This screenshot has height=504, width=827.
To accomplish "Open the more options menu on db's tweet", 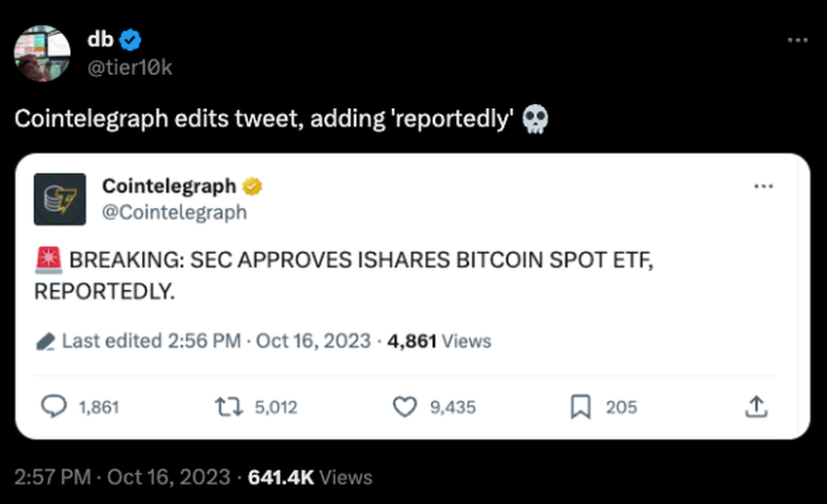I will point(797,40).
